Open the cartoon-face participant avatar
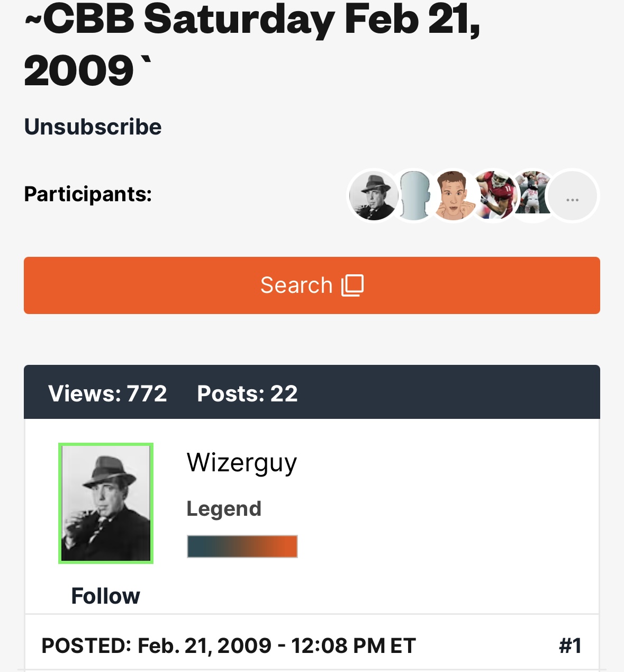 (x=453, y=196)
